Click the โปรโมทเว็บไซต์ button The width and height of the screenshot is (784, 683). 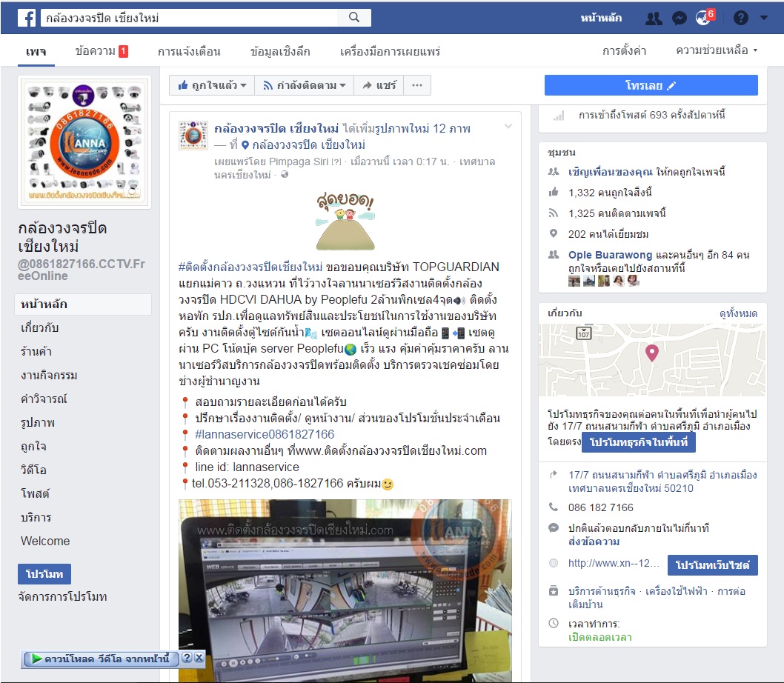(712, 565)
